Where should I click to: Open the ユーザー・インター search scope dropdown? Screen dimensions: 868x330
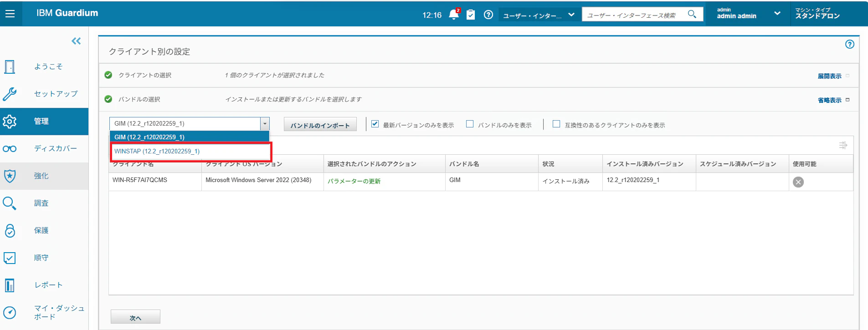[539, 15]
